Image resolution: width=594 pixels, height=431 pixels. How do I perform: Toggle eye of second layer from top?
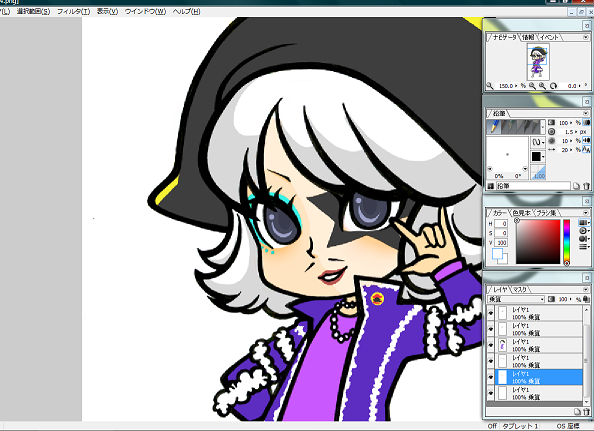click(491, 329)
